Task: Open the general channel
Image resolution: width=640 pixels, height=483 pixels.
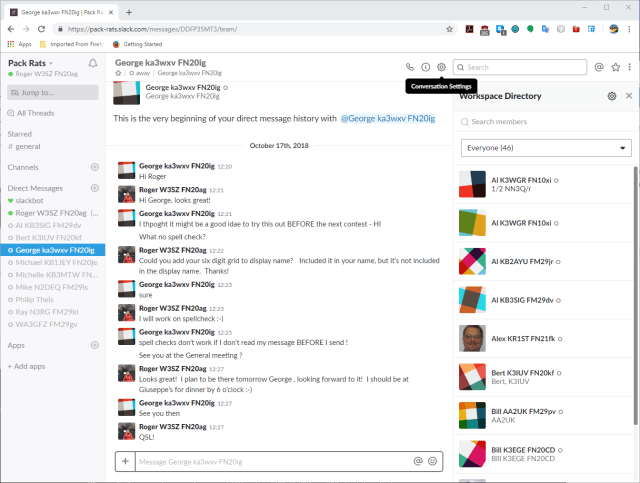Action: coord(24,146)
